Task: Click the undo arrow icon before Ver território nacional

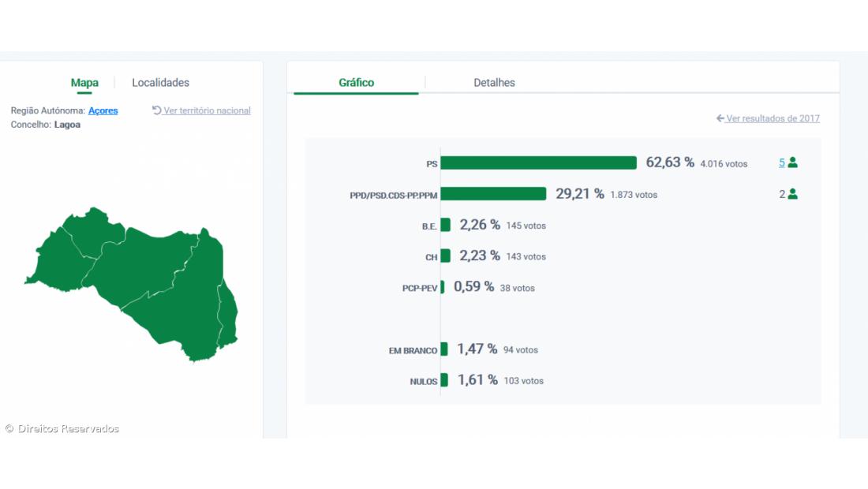Action: click(x=156, y=110)
